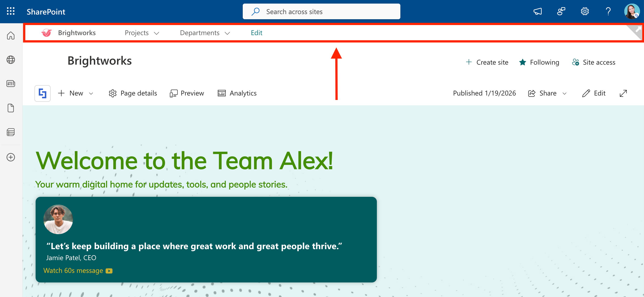Click the Create site button
This screenshot has width=644, height=297.
[x=487, y=62]
